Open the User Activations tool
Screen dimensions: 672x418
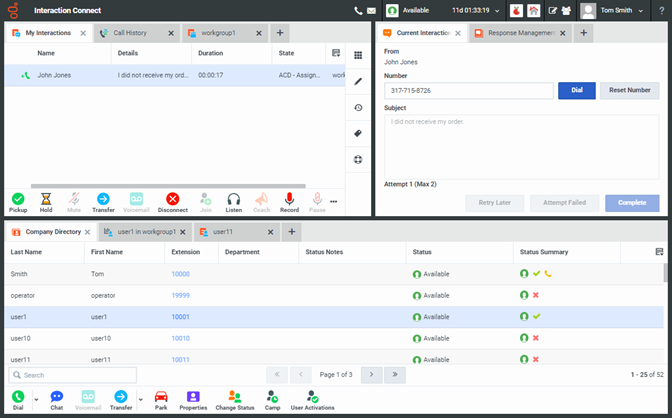(x=312, y=397)
